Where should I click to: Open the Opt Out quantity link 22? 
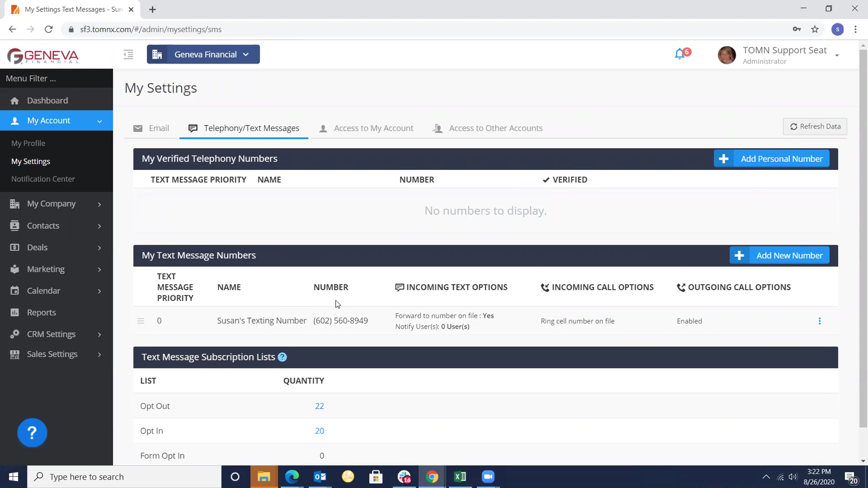click(x=319, y=406)
